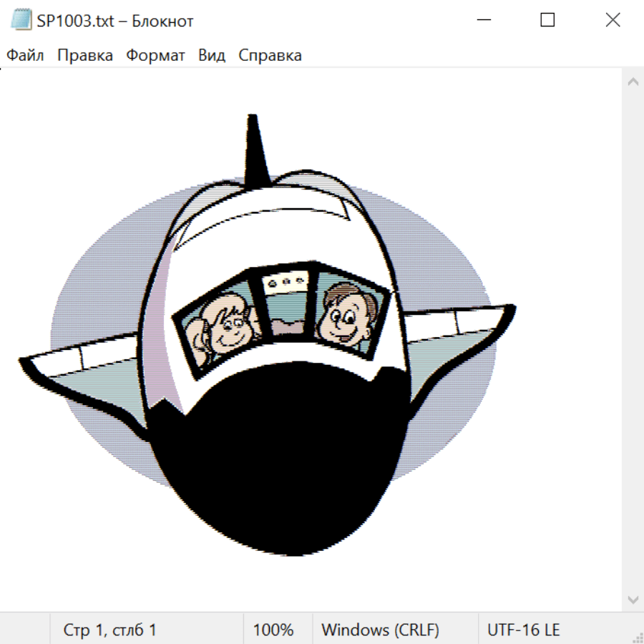Click the smiling right pilot's face
Image resolution: width=644 pixels, height=644 pixels.
click(346, 318)
